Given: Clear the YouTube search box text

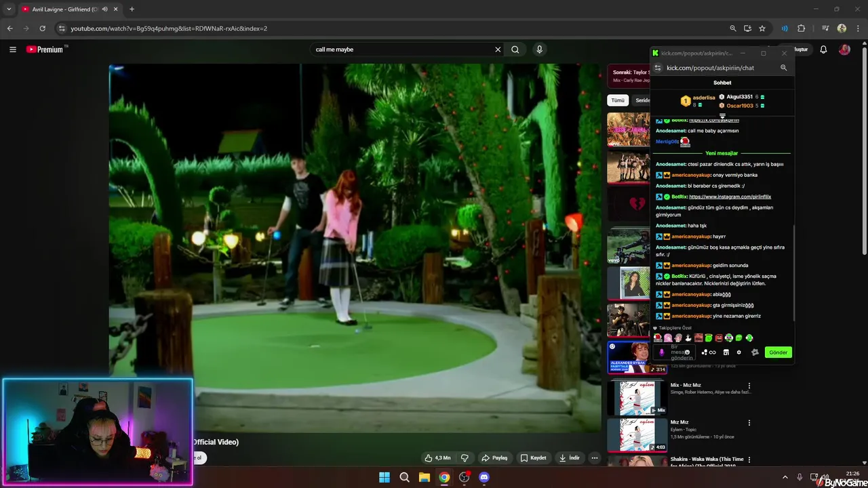Looking at the screenshot, I should tap(498, 49).
